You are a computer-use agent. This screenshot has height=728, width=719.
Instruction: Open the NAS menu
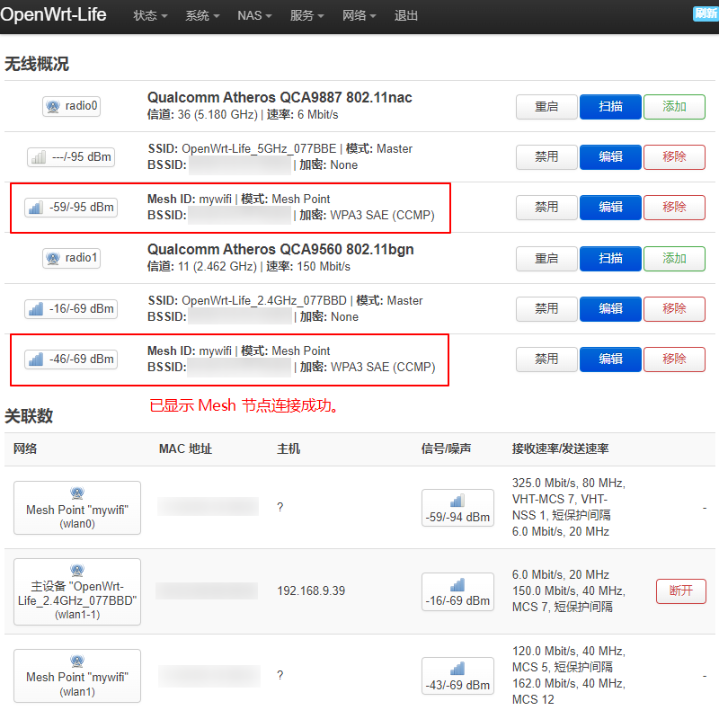[253, 16]
